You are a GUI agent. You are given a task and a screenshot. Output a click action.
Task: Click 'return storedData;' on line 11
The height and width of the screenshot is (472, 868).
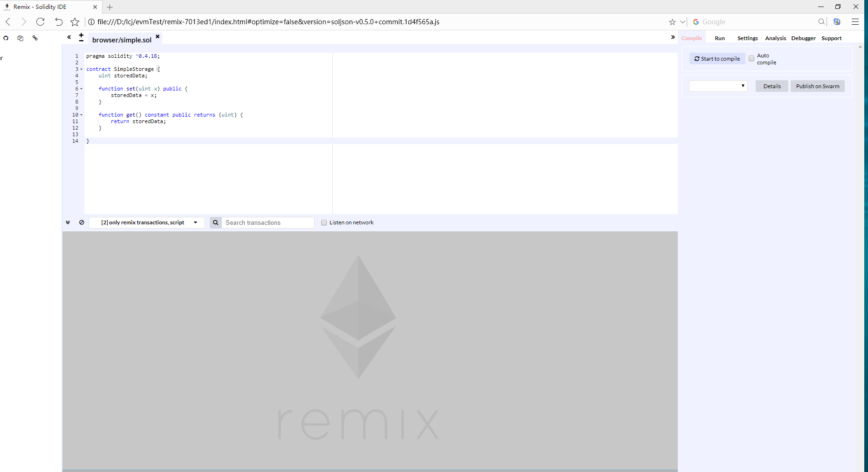tap(138, 121)
